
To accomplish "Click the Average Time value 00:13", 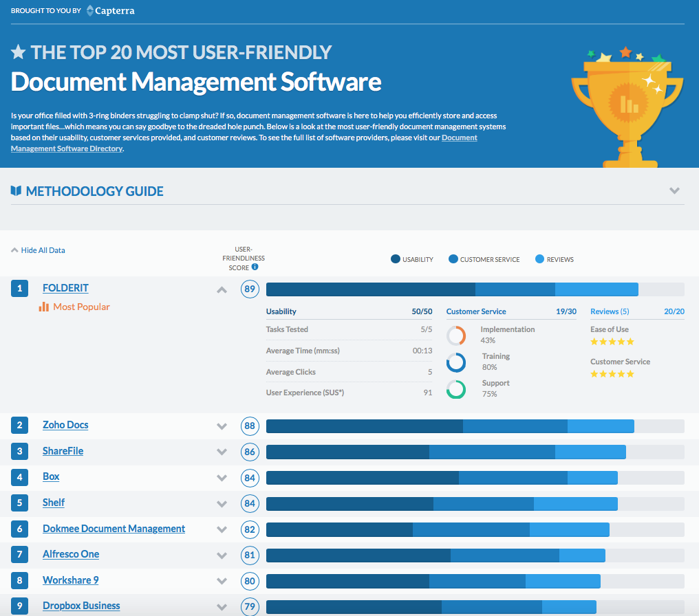I will click(422, 351).
